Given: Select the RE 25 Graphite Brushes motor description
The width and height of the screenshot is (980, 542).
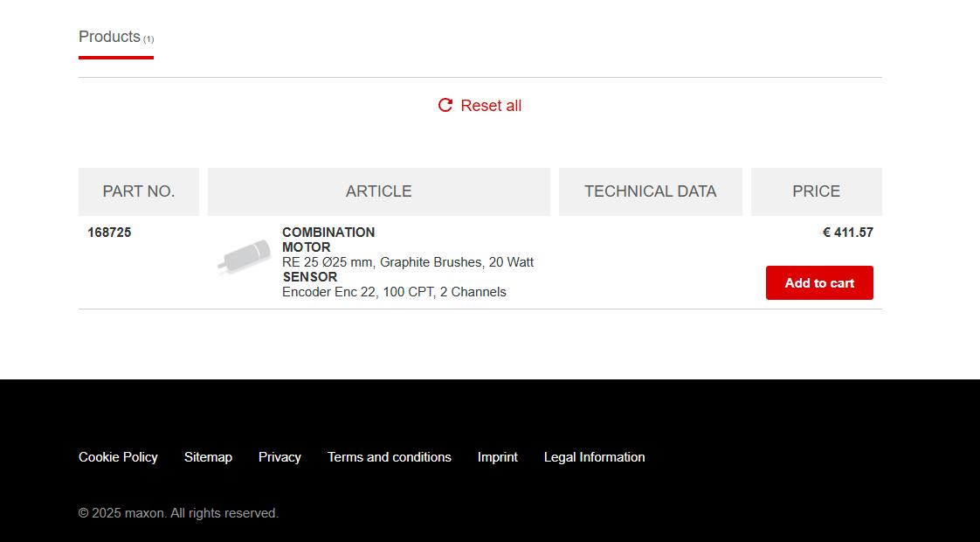Looking at the screenshot, I should (x=408, y=262).
